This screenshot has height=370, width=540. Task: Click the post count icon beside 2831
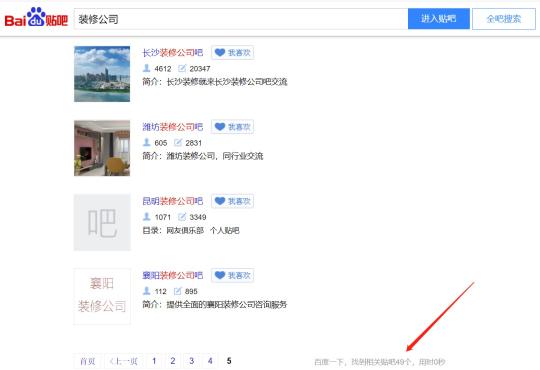tap(178, 142)
